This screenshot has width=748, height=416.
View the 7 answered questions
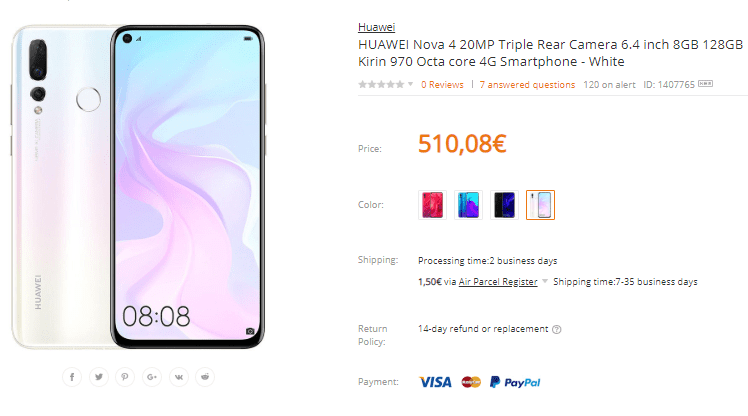point(527,84)
